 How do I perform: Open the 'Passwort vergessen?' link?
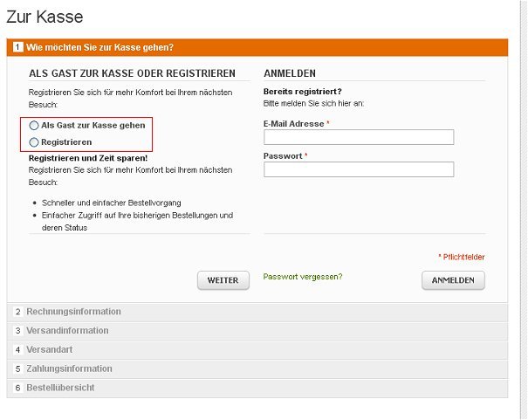tap(303, 276)
